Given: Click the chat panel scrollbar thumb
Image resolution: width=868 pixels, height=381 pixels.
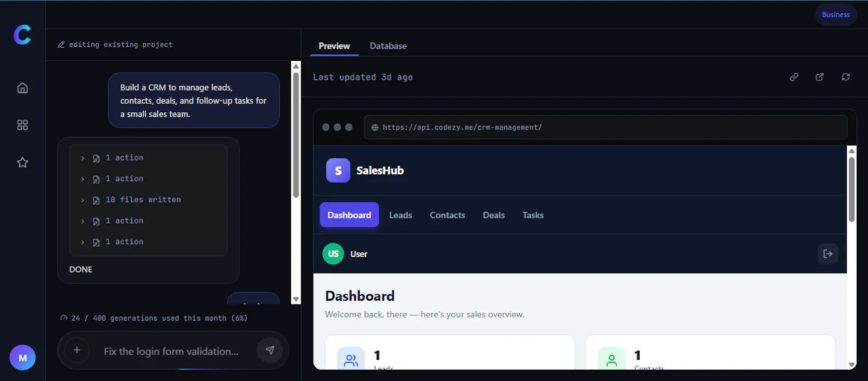Looking at the screenshot, I should [296, 135].
